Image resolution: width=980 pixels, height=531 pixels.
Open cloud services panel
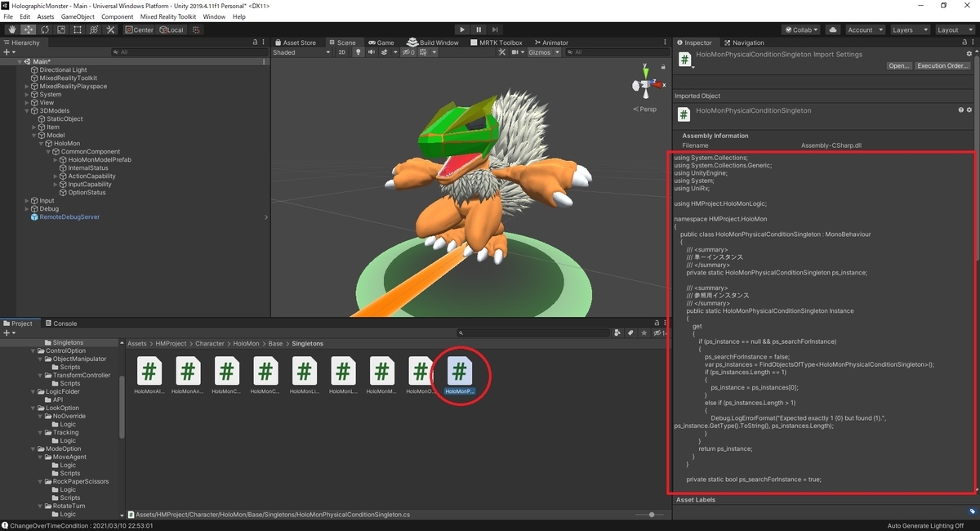click(832, 29)
